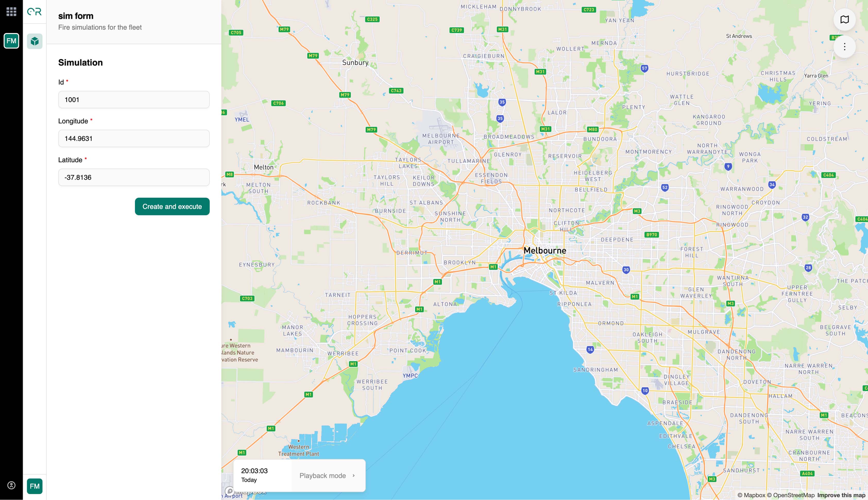868x500 pixels.
Task: Click the Rockbank map label
Action: pyautogui.click(x=324, y=203)
